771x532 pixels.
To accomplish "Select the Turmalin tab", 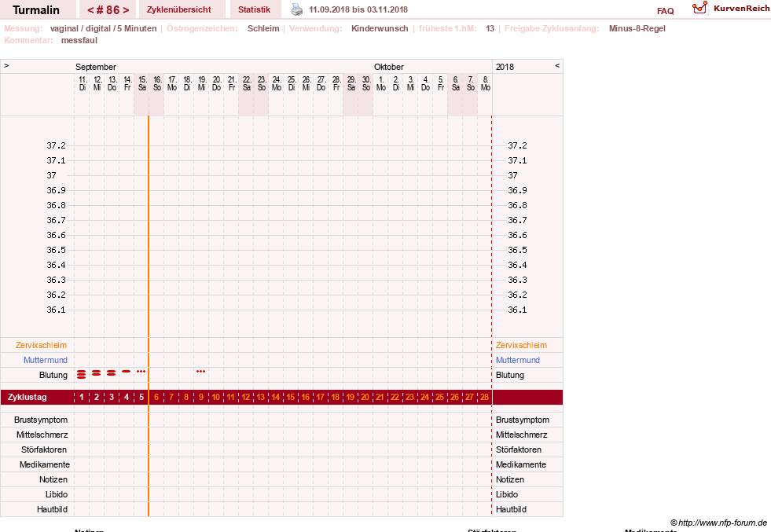I will pyautogui.click(x=36, y=10).
